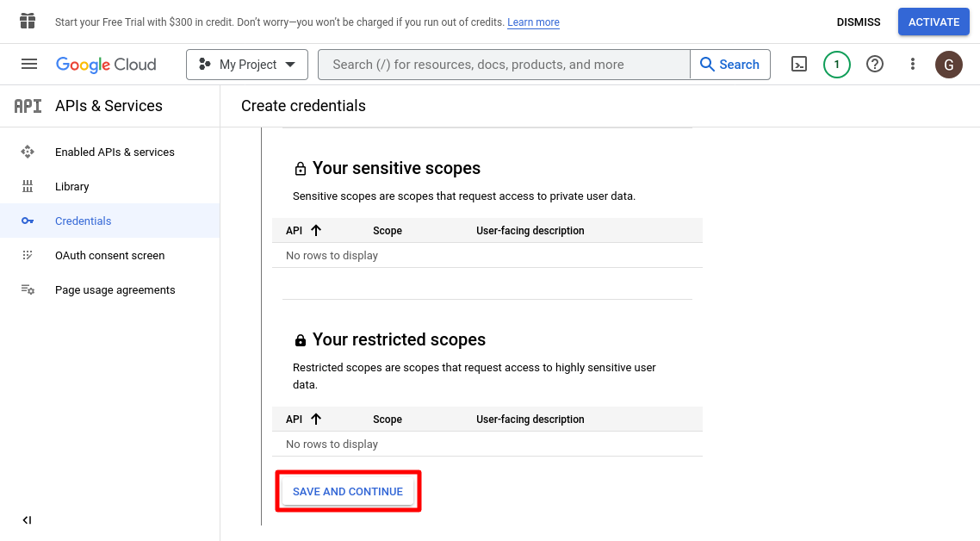Image resolution: width=980 pixels, height=541 pixels.
Task: Activate Cloud Shell terminal icon
Action: point(799,65)
